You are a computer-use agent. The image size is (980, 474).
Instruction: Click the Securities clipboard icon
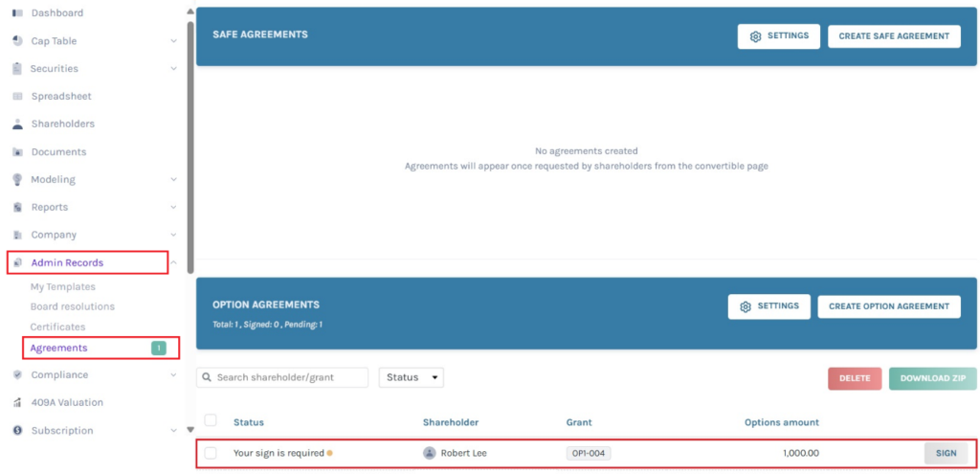pos(17,69)
